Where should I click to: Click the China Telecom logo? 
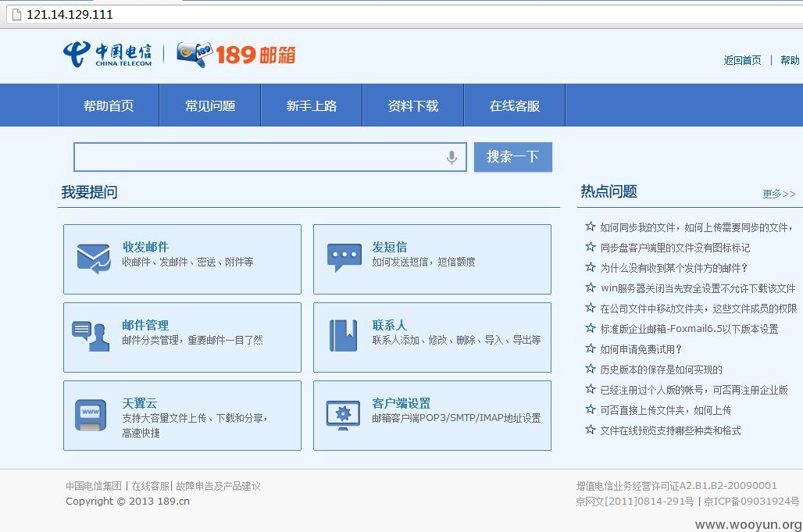pyautogui.click(x=108, y=54)
